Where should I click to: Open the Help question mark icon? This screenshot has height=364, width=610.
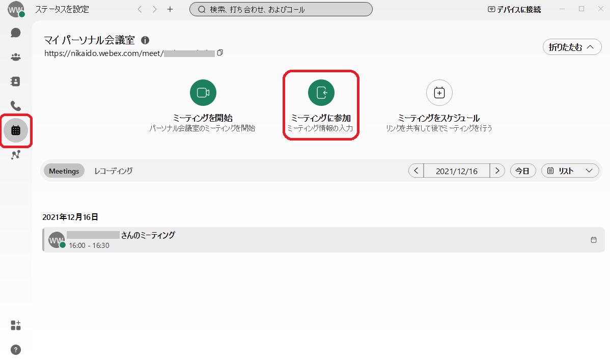click(x=16, y=350)
